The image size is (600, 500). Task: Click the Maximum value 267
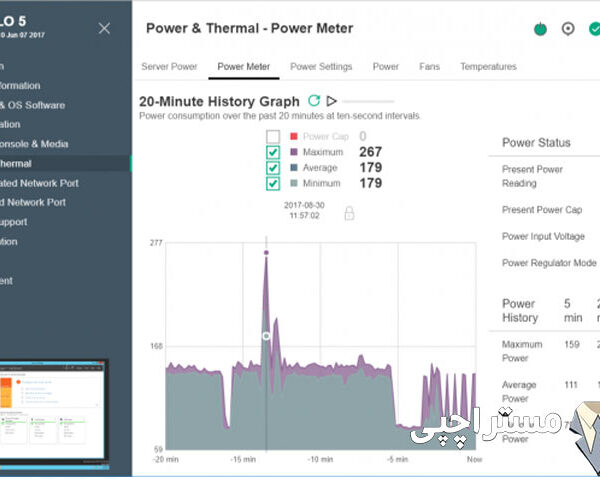[x=370, y=152]
